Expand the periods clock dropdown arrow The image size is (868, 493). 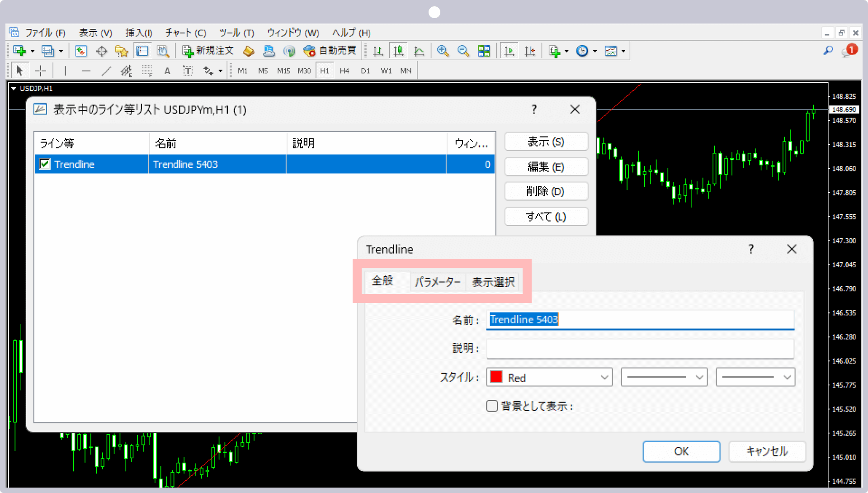coord(595,52)
